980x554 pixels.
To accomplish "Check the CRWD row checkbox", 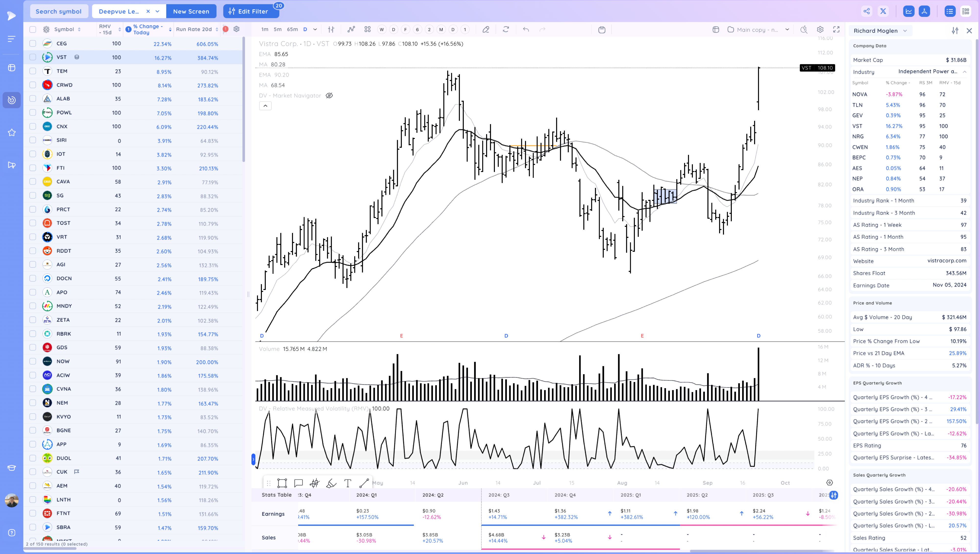I will (x=33, y=85).
